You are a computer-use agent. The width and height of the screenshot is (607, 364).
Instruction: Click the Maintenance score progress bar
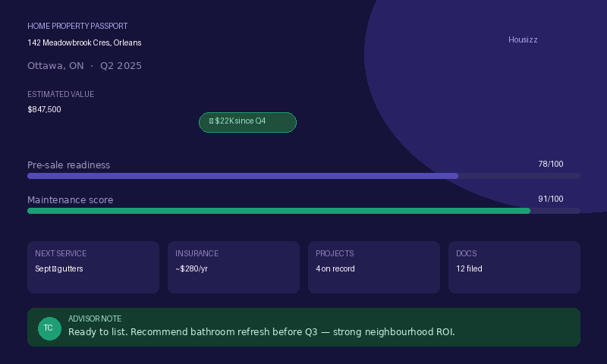[304, 211]
